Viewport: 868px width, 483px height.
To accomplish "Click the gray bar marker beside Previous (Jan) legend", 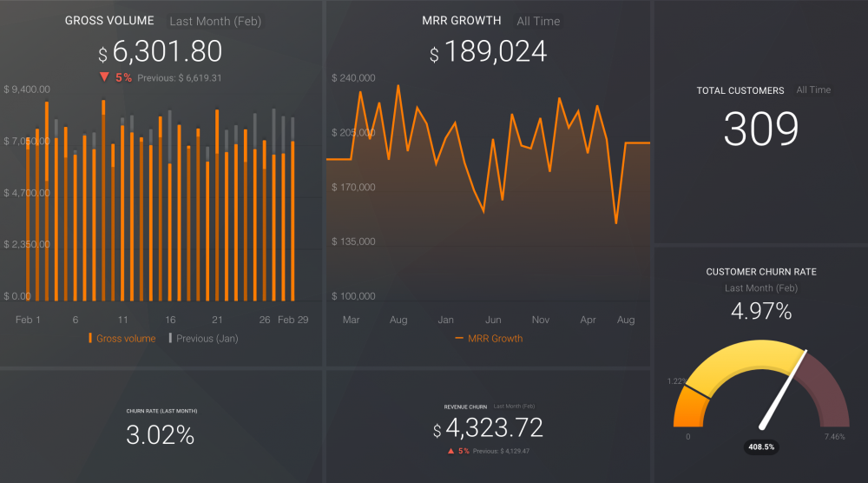I will [170, 338].
